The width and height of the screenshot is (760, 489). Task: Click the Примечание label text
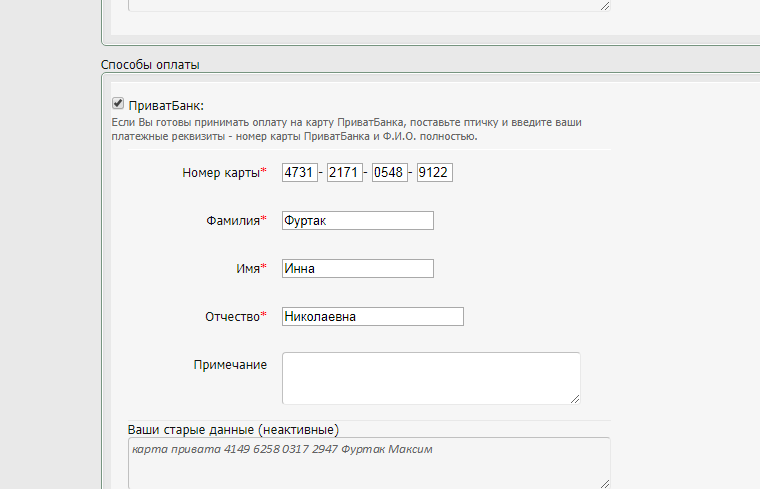(230, 365)
